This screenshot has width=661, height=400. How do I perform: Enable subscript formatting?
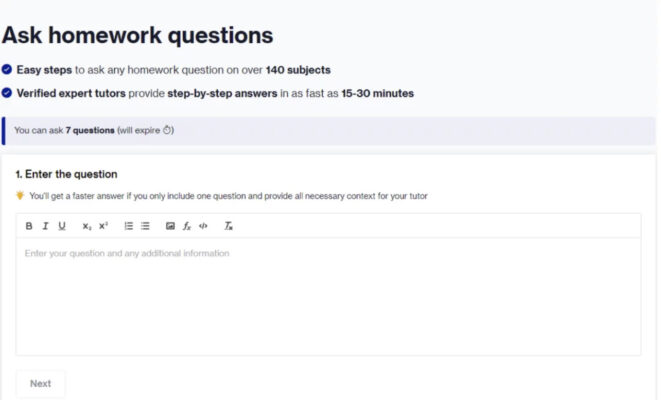[87, 226]
